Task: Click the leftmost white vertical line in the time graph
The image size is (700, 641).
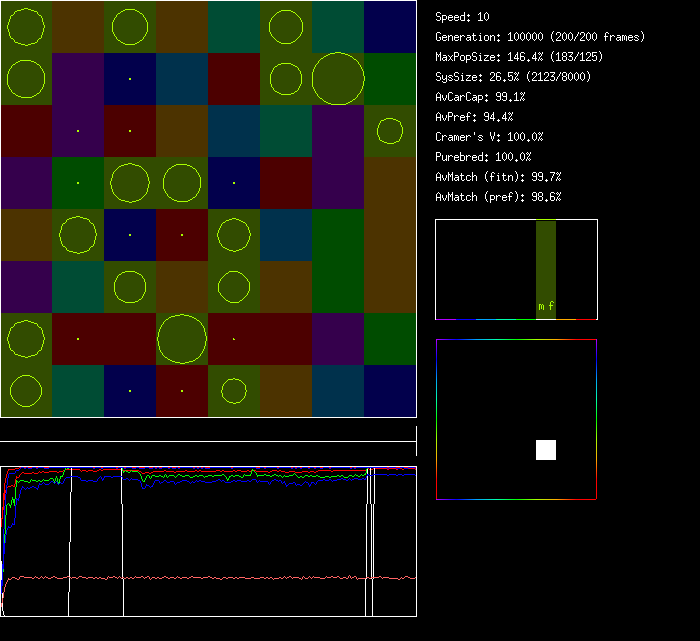Action: tap(70, 540)
